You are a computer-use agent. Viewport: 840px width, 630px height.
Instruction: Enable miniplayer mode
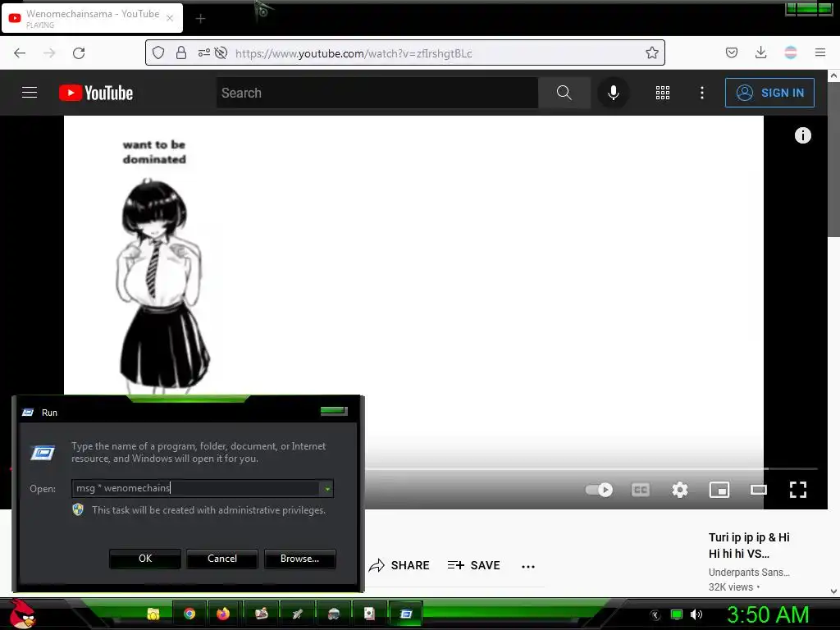tap(719, 490)
